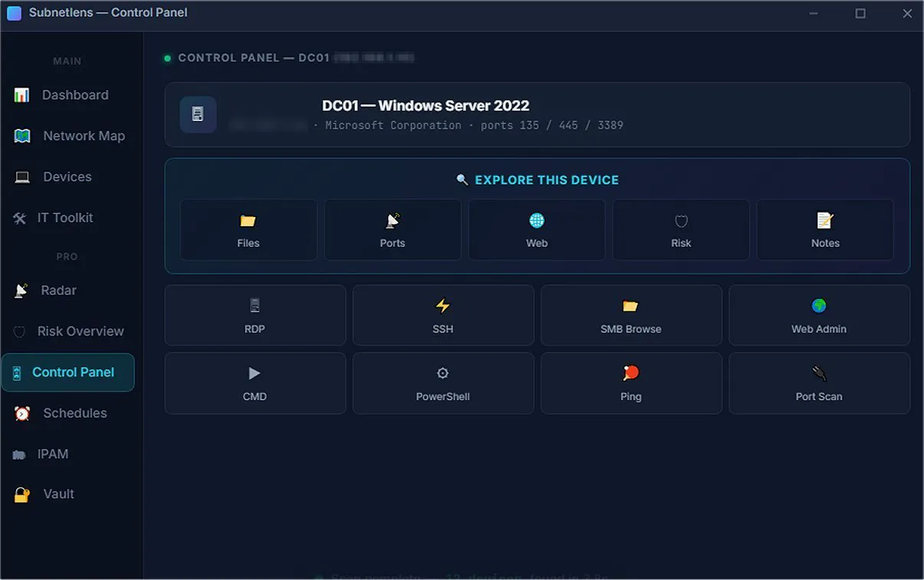
Task: Select the Control Panel sidebar item
Action: coord(67,372)
